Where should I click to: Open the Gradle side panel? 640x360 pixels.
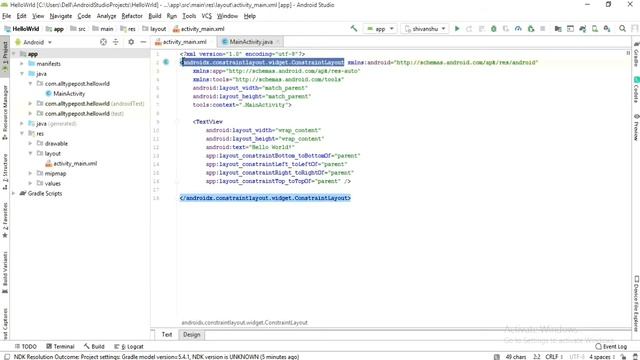(x=636, y=55)
